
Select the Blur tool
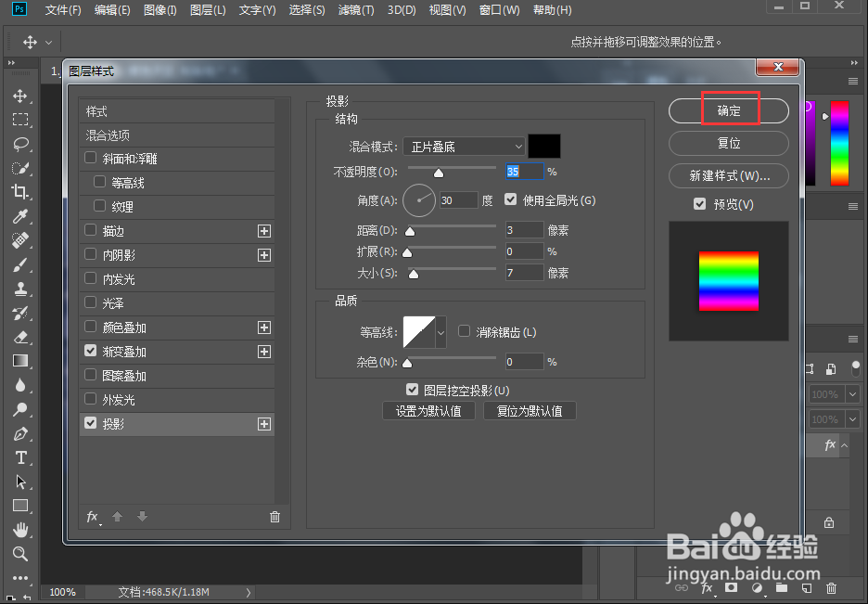coord(20,385)
